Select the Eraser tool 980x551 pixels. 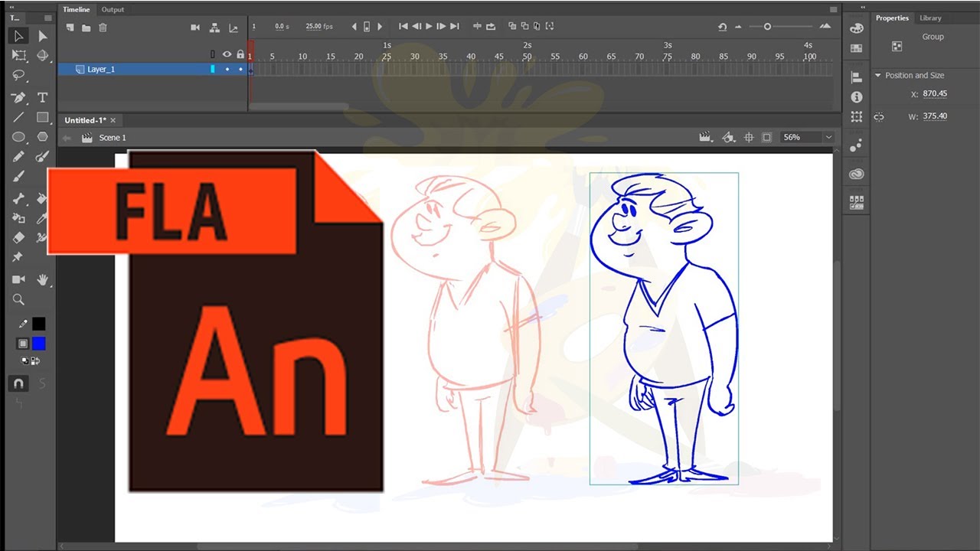pos(18,238)
